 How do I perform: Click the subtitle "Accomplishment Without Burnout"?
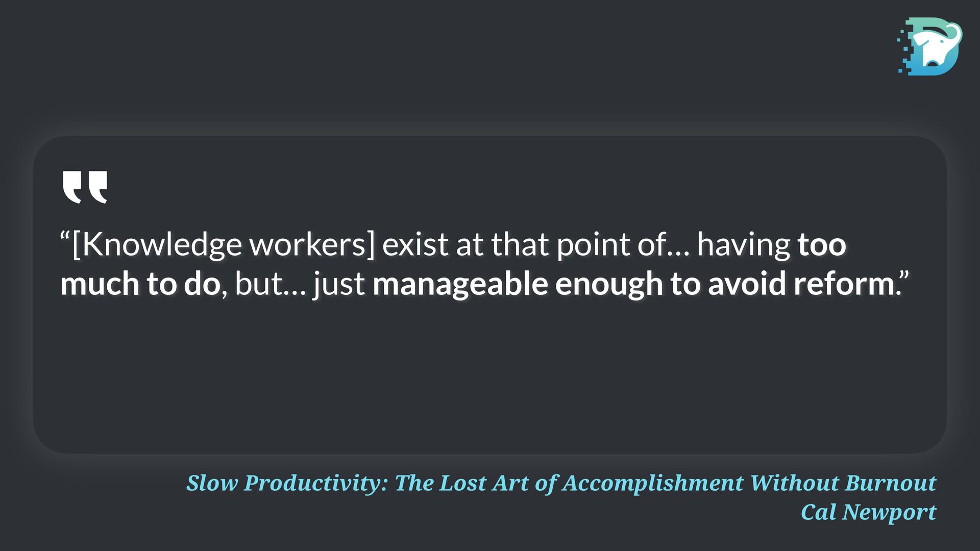click(x=749, y=483)
